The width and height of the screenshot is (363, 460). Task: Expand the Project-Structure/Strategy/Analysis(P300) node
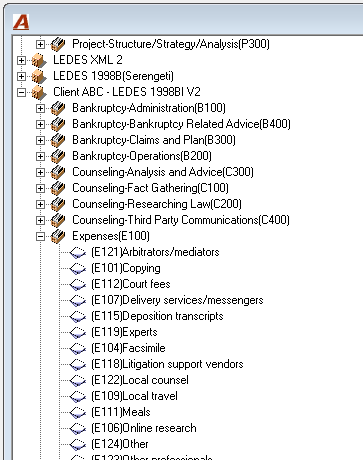[x=40, y=44]
